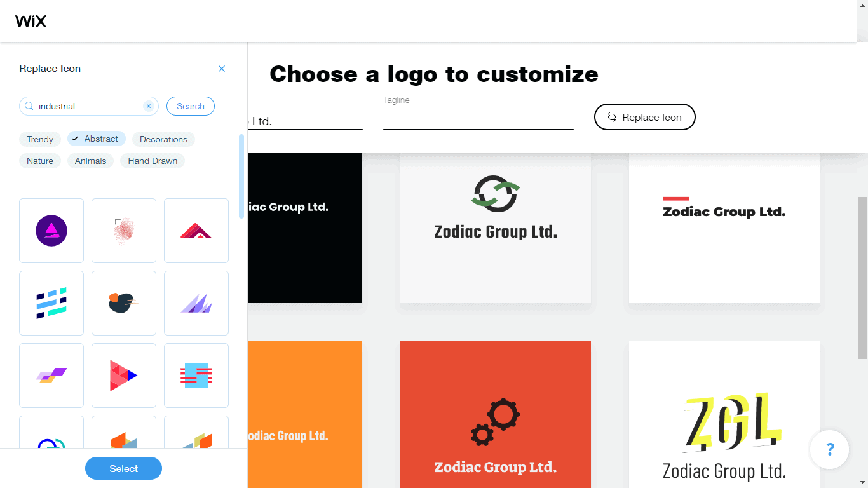Pick the purple triangular peaks icon
868x488 pixels.
point(196,303)
